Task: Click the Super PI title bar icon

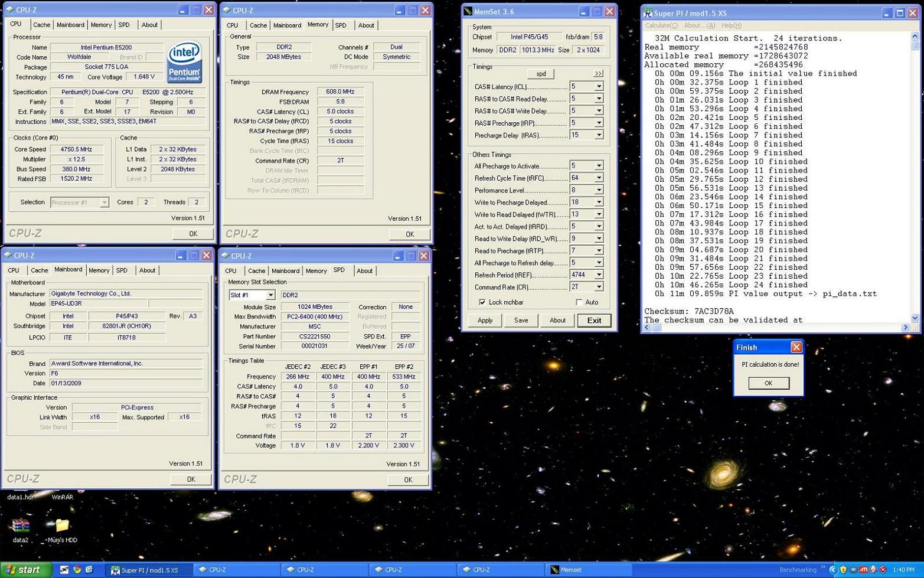Action: coord(648,12)
